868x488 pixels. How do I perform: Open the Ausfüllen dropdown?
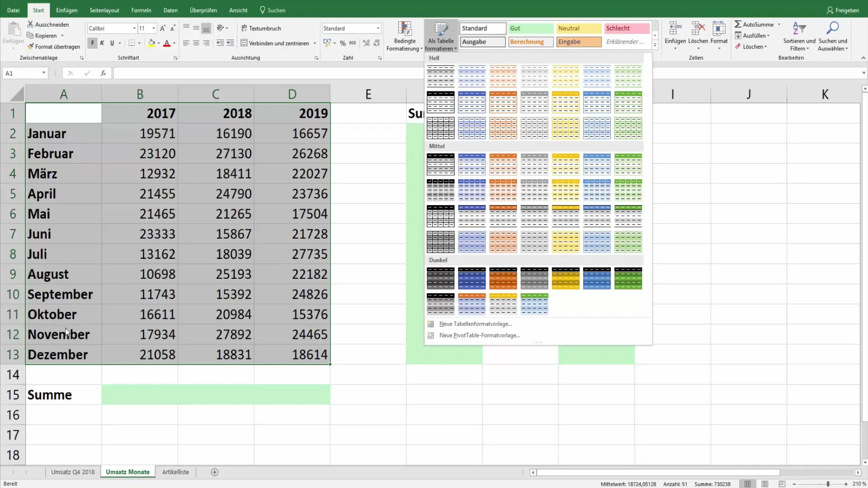(752, 36)
